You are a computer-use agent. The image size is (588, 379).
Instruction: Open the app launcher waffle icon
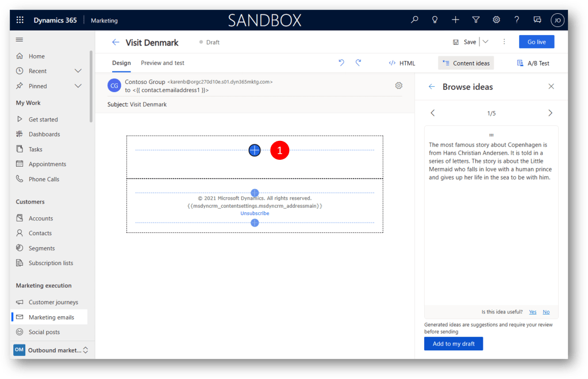[x=20, y=20]
